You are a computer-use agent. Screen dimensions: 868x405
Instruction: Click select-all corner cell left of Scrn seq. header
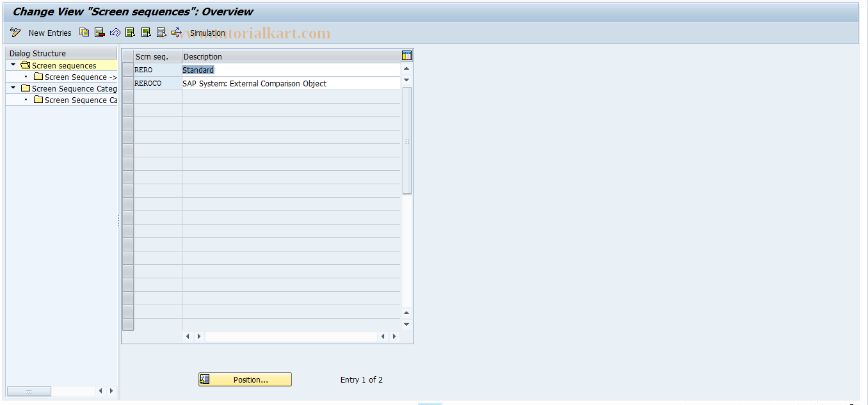(128, 56)
